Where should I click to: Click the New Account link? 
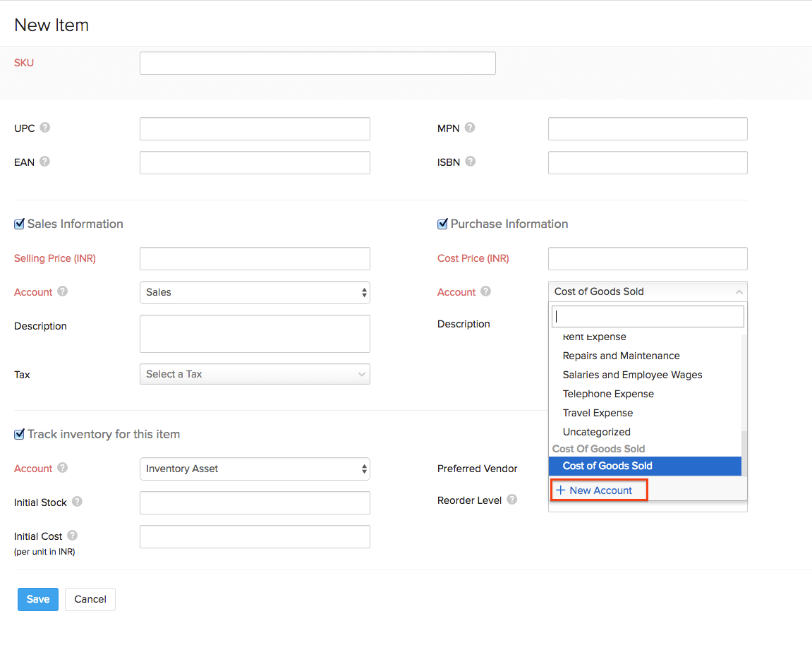point(598,490)
